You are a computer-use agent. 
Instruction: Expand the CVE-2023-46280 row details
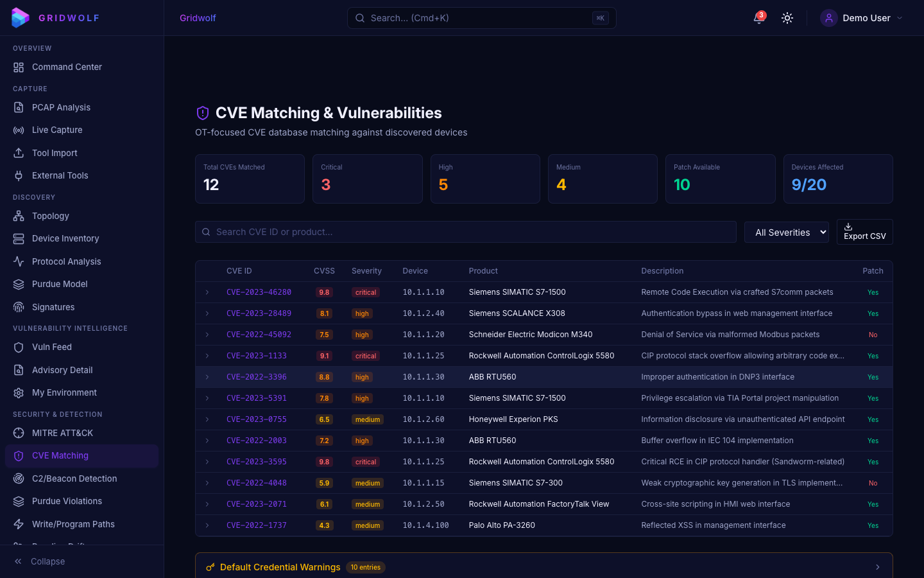[x=207, y=292]
